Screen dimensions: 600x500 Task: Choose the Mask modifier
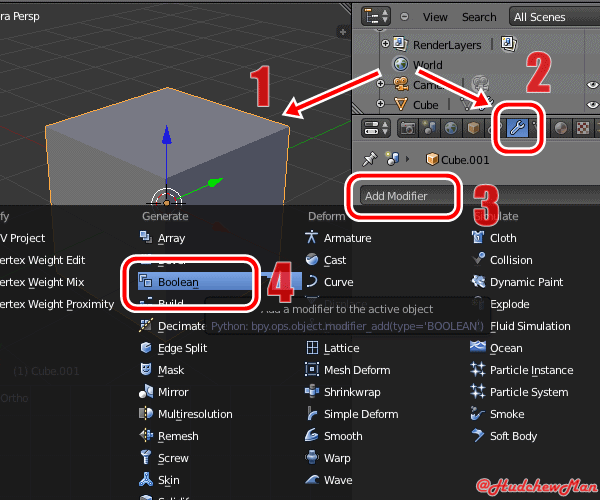click(161, 370)
